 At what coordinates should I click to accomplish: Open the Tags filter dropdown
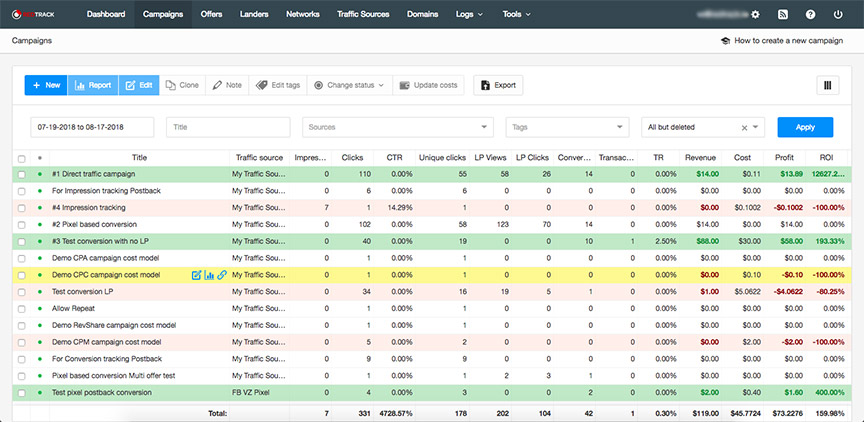pyautogui.click(x=567, y=127)
